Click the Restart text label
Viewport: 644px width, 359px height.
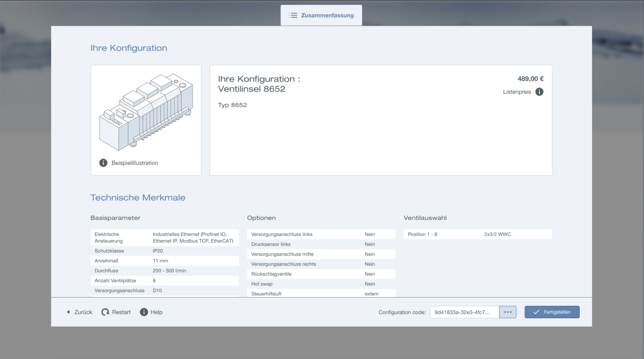[x=121, y=312]
